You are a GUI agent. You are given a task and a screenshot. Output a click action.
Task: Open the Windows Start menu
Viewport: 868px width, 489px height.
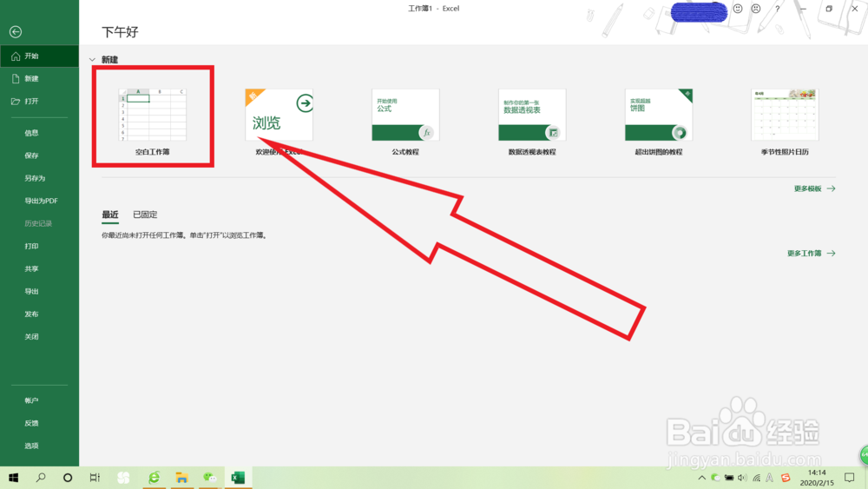pyautogui.click(x=13, y=478)
